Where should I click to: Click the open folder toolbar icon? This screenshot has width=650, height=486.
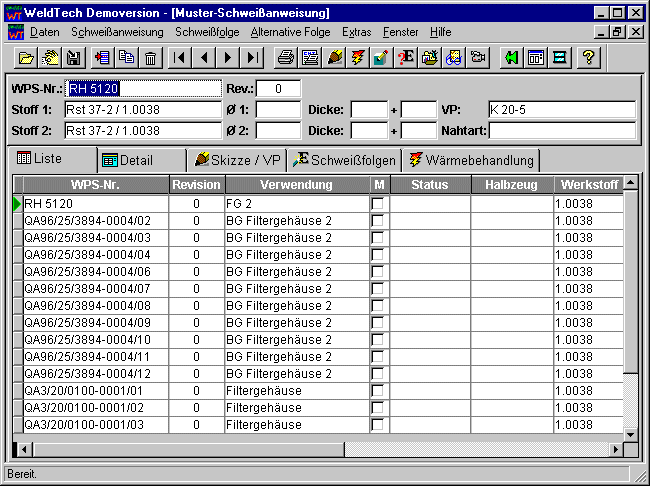[x=27, y=57]
